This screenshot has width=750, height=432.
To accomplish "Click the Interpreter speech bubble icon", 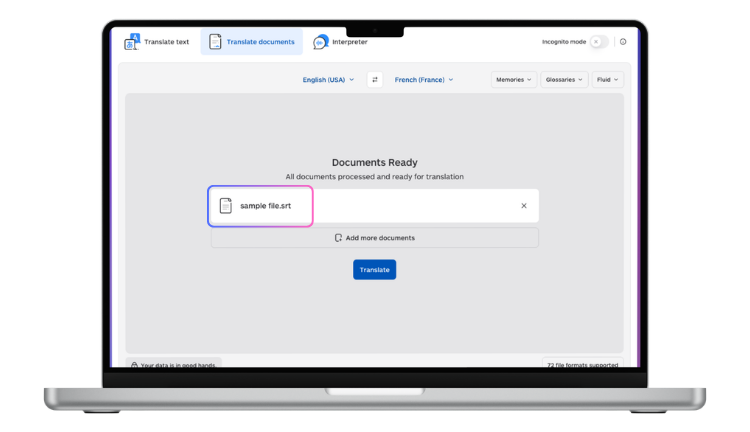I will pyautogui.click(x=320, y=42).
